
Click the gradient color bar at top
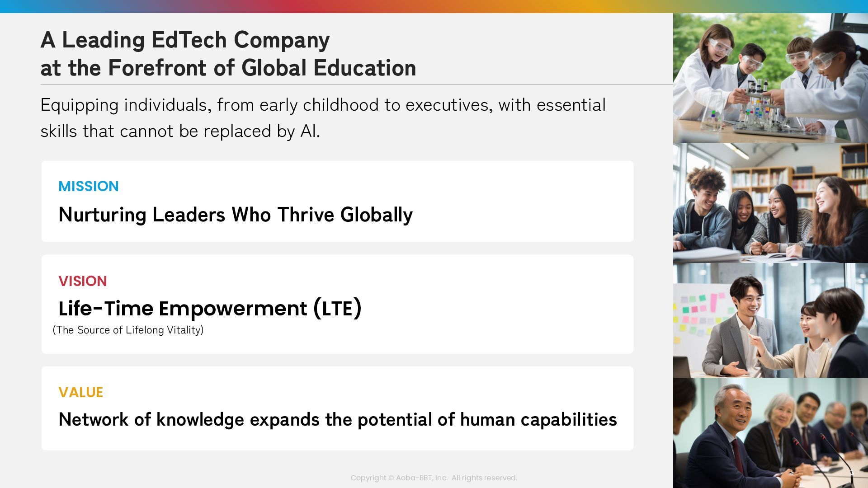(x=434, y=6)
